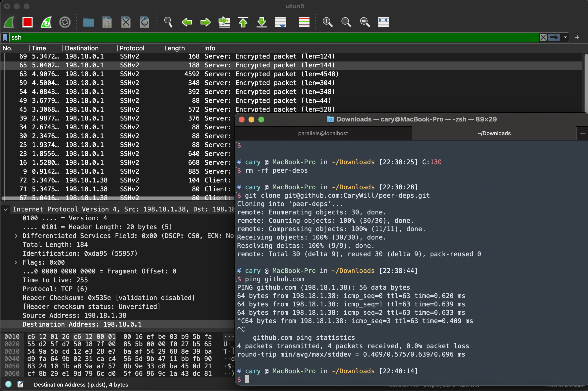588x391 pixels.
Task: Jump to the first packet
Action: [x=243, y=22]
